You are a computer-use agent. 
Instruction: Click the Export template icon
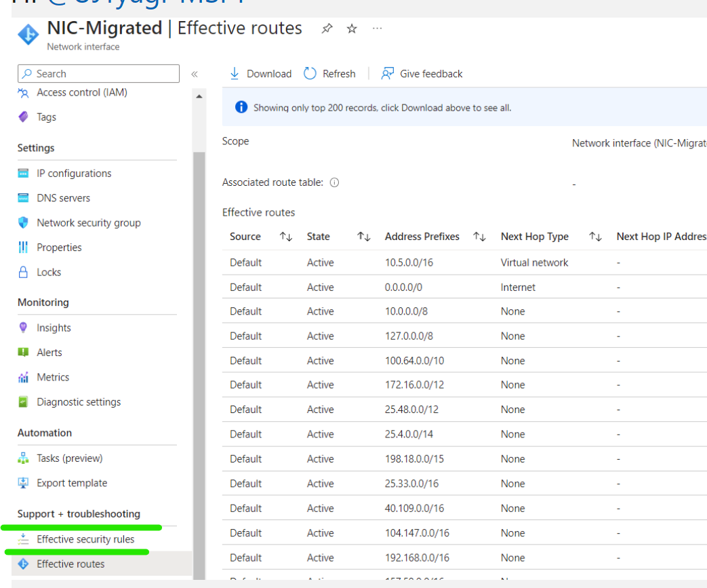(x=23, y=483)
